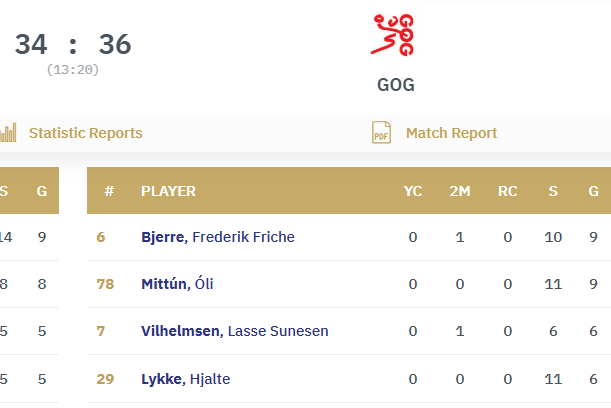Select player Mittún, Óli

[x=177, y=284]
